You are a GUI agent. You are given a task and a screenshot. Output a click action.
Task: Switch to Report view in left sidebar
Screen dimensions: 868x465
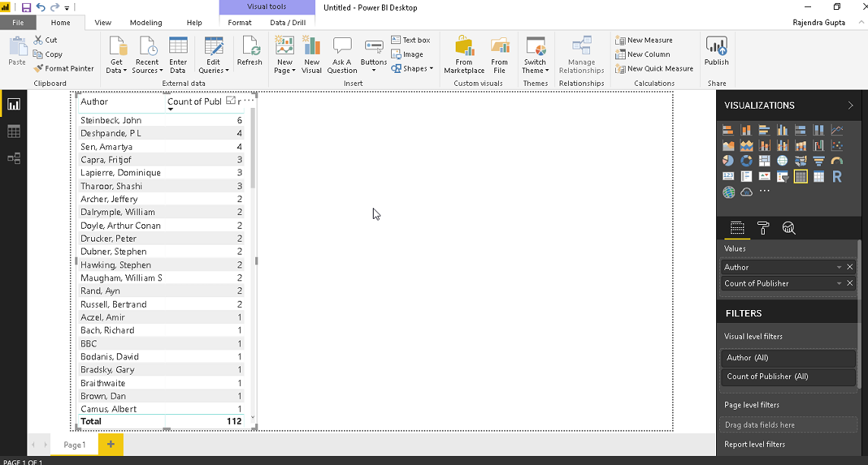tap(14, 104)
